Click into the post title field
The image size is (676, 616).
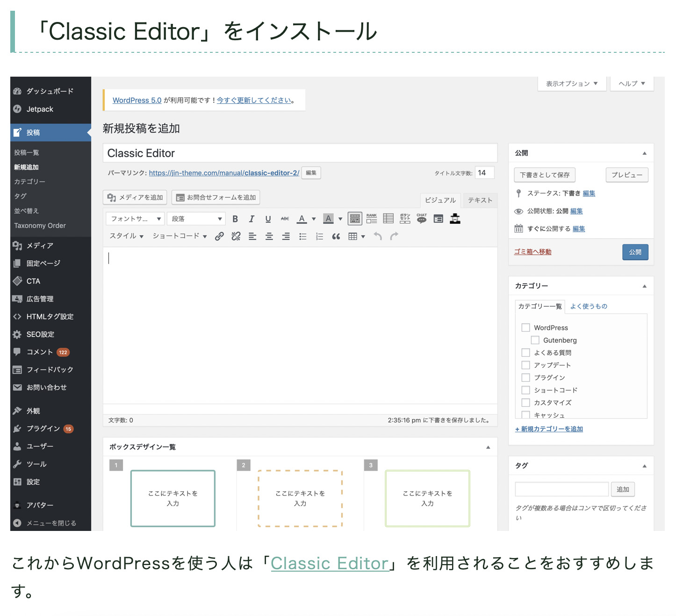coord(300,153)
